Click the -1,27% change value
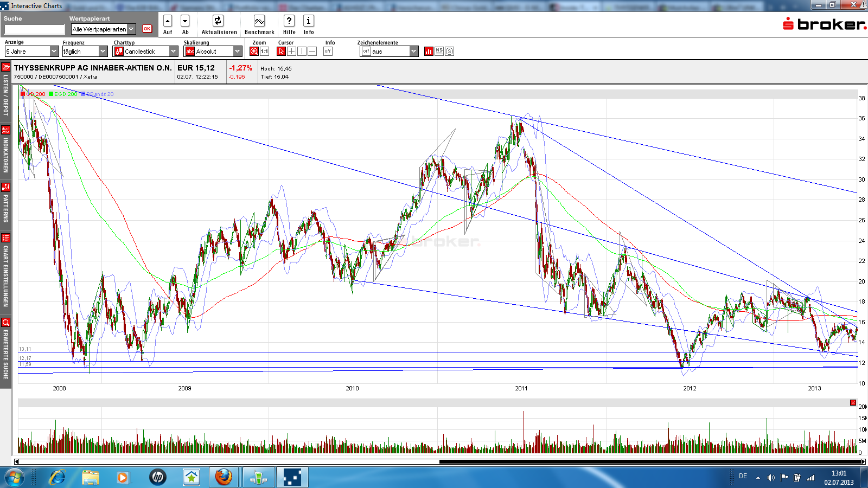This screenshot has width=868, height=488. (240, 68)
